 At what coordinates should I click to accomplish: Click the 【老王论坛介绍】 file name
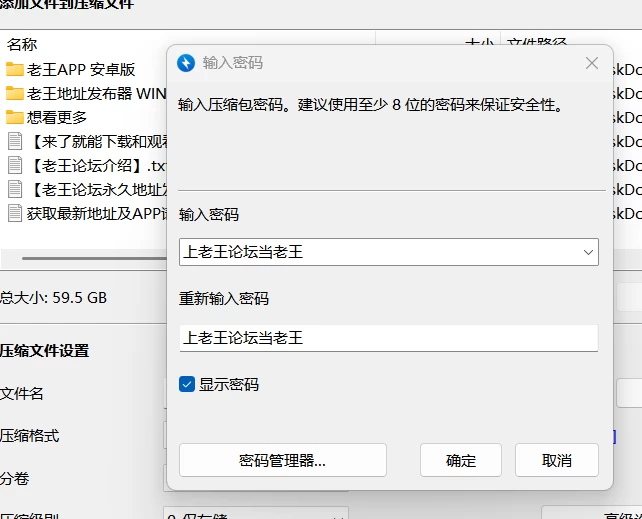[97, 166]
